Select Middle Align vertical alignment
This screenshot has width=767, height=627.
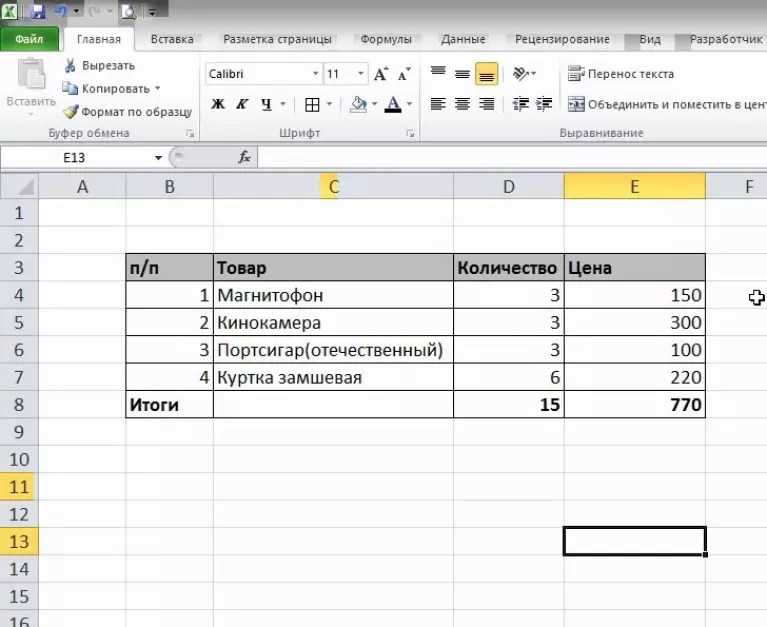pyautogui.click(x=462, y=74)
